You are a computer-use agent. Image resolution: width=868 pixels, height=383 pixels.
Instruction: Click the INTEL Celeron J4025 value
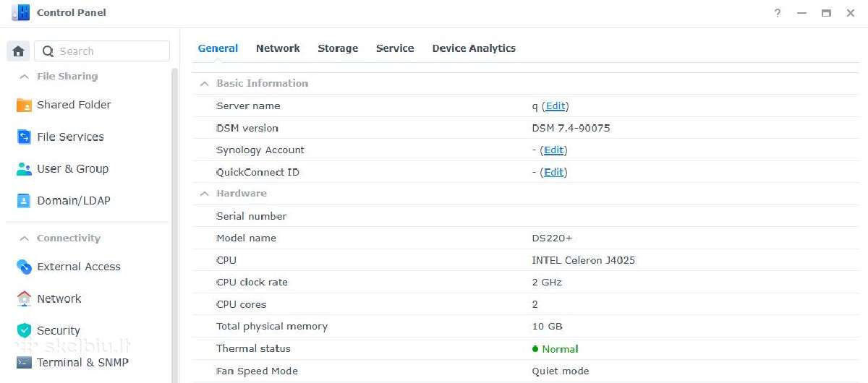(x=583, y=260)
